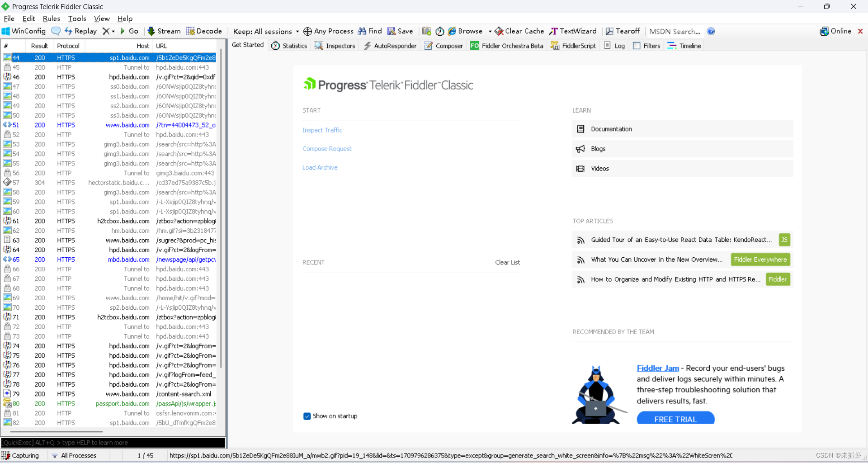Viewport: 868px width, 463px height.
Task: Click the Find binoculars button
Action: pos(370,31)
